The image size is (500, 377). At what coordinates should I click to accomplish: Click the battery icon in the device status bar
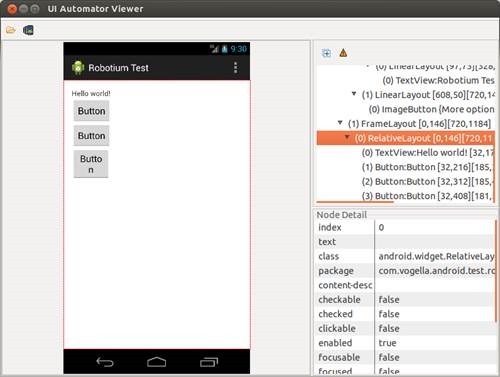coord(225,49)
